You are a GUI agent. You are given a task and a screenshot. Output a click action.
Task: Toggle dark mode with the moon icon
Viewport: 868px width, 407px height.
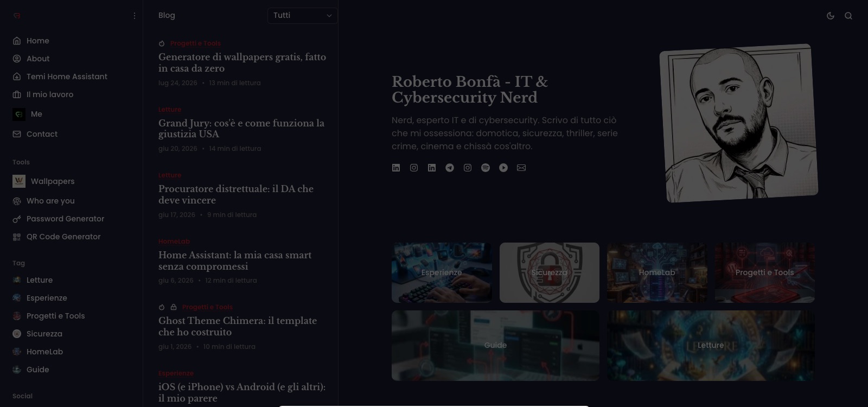pyautogui.click(x=831, y=16)
